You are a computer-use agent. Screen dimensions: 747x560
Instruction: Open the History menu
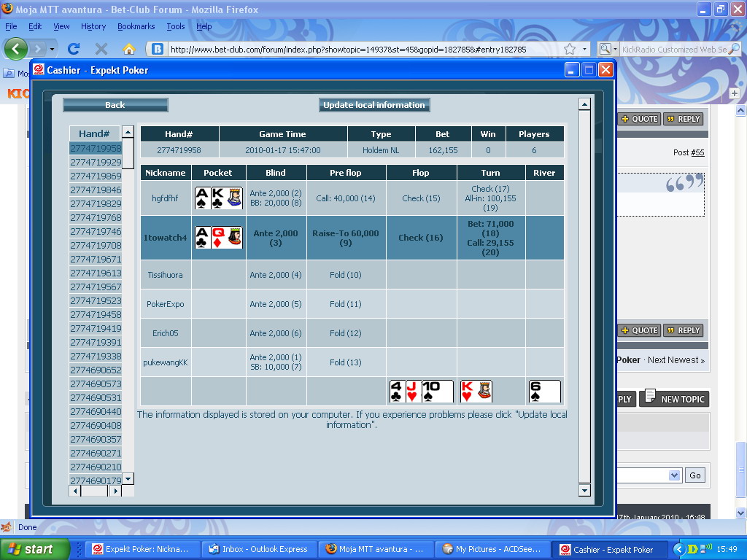point(93,26)
